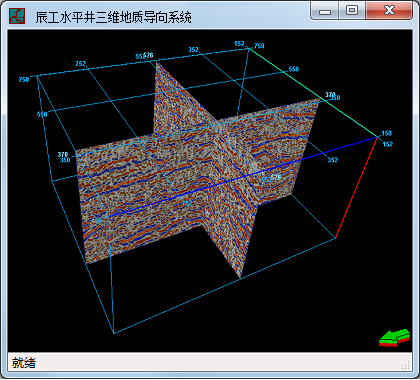Click the blue axis line across the section

pos(243,177)
